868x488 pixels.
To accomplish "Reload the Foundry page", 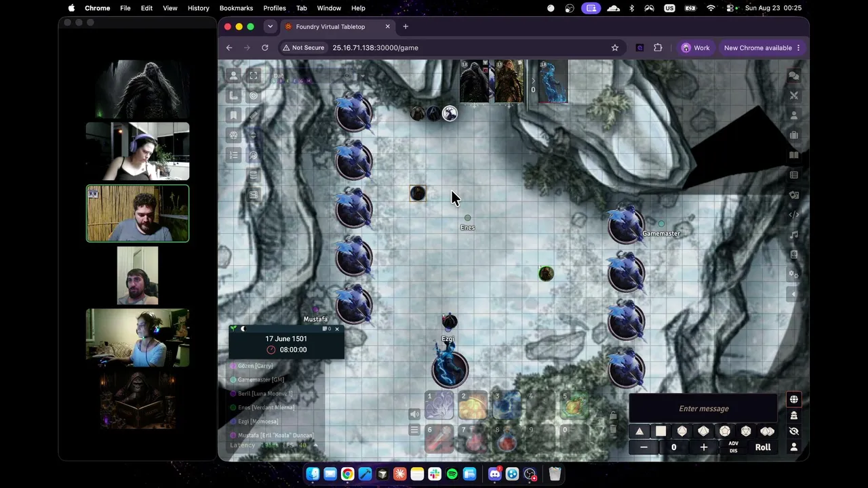I will tap(265, 47).
